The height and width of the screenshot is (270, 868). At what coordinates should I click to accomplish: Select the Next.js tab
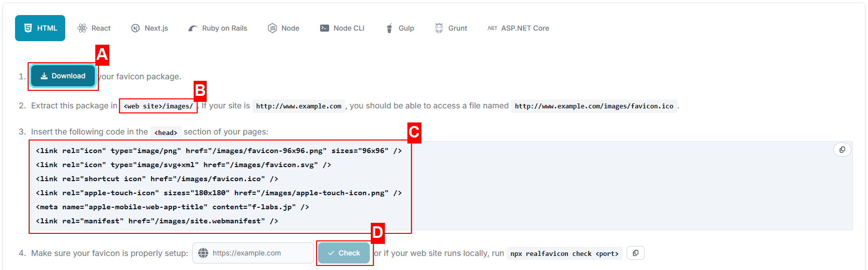click(150, 28)
